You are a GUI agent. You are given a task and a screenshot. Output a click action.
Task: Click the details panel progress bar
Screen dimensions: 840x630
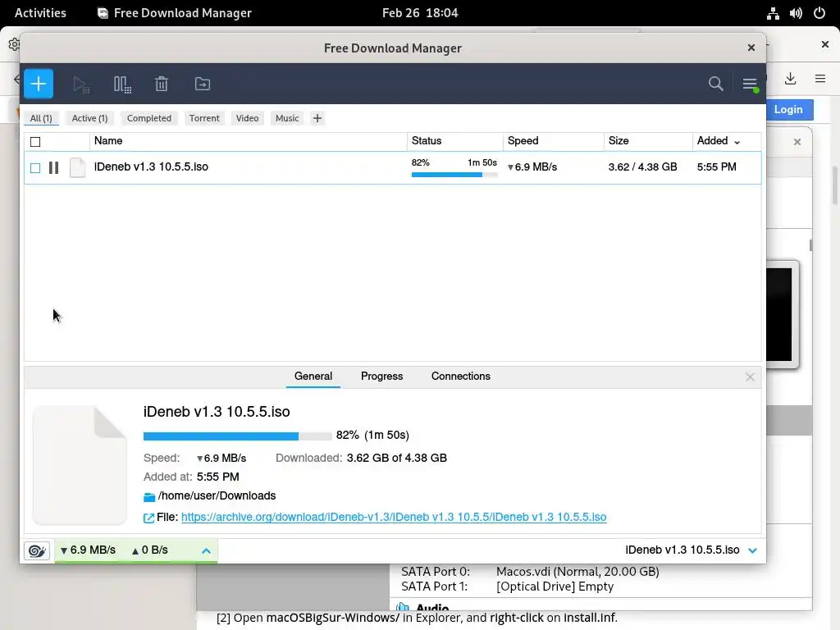tap(237, 436)
